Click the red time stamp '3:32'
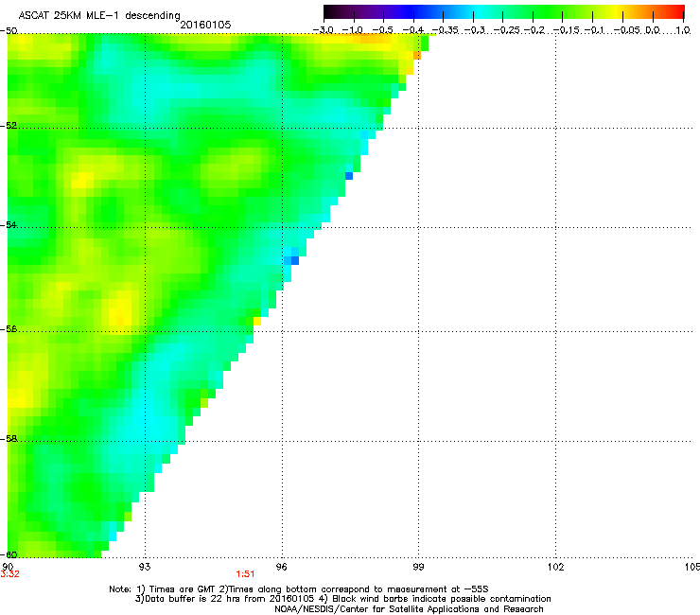 click(x=9, y=574)
